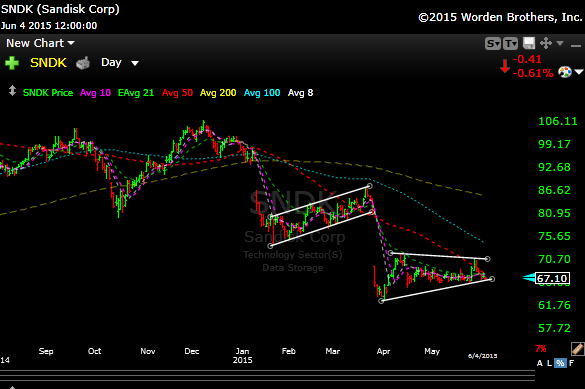Click the SNDK Price legend label
This screenshot has width=585, height=389.
pyautogui.click(x=48, y=92)
